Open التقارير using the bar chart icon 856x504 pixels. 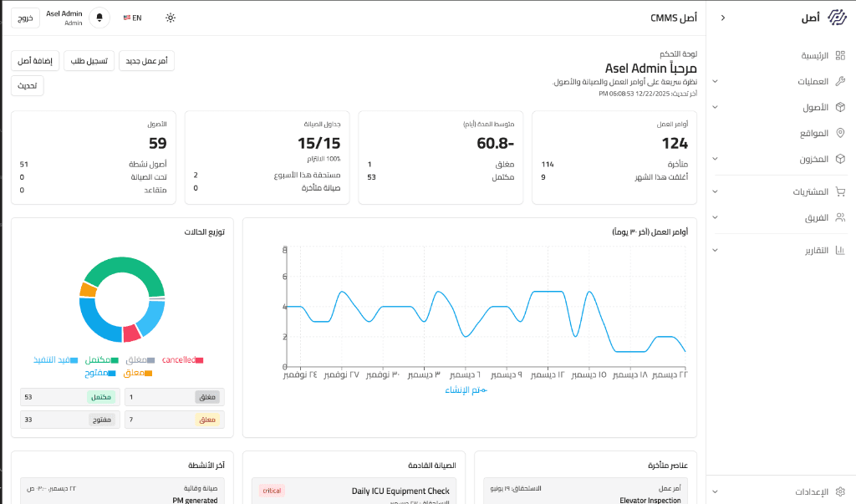point(841,248)
